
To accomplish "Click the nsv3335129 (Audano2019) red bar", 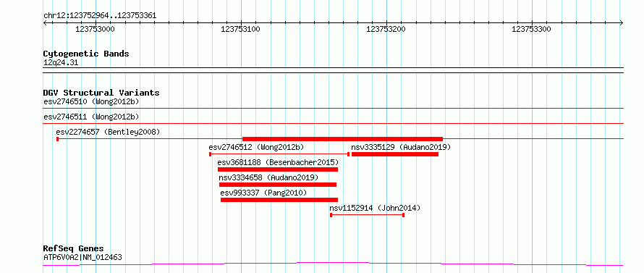I will (x=394, y=154).
